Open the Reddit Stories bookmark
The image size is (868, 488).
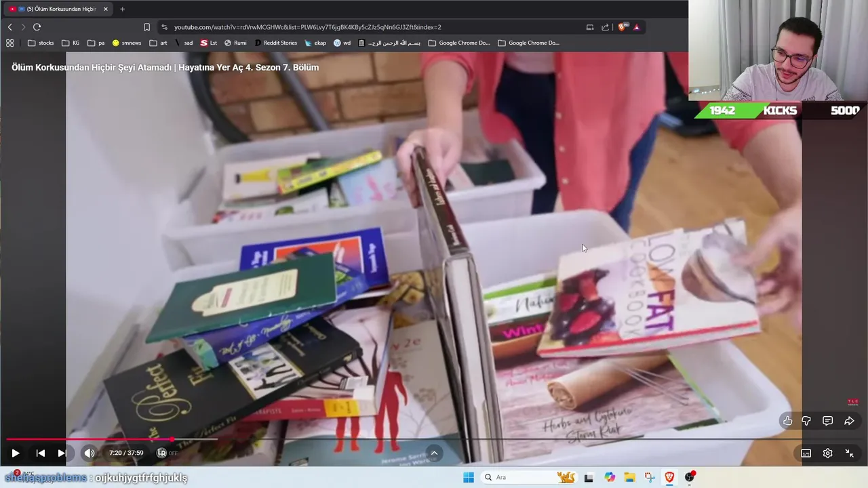click(276, 43)
